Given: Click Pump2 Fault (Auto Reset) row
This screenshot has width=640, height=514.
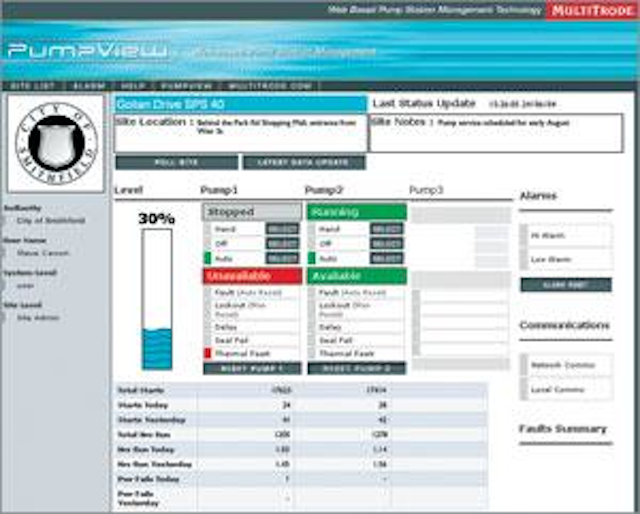Looking at the screenshot, I should coord(356,292).
